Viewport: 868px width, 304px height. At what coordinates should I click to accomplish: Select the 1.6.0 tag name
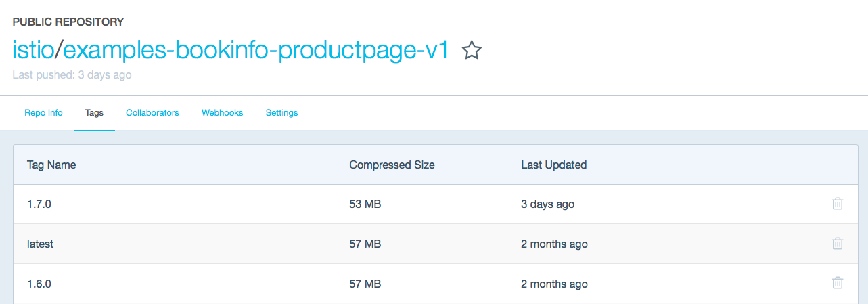39,284
